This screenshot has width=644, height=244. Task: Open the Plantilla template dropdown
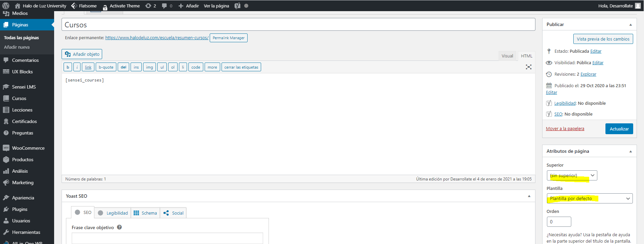[590, 198]
